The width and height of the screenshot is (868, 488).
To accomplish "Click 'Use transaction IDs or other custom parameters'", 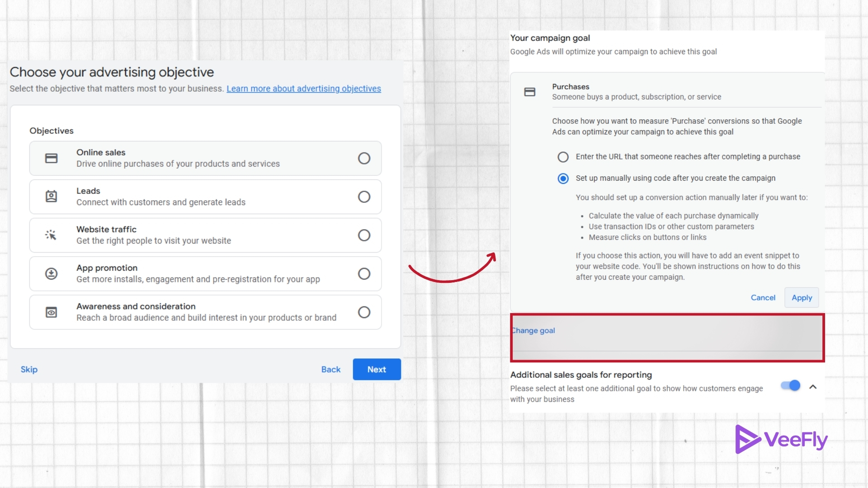I will click(671, 226).
